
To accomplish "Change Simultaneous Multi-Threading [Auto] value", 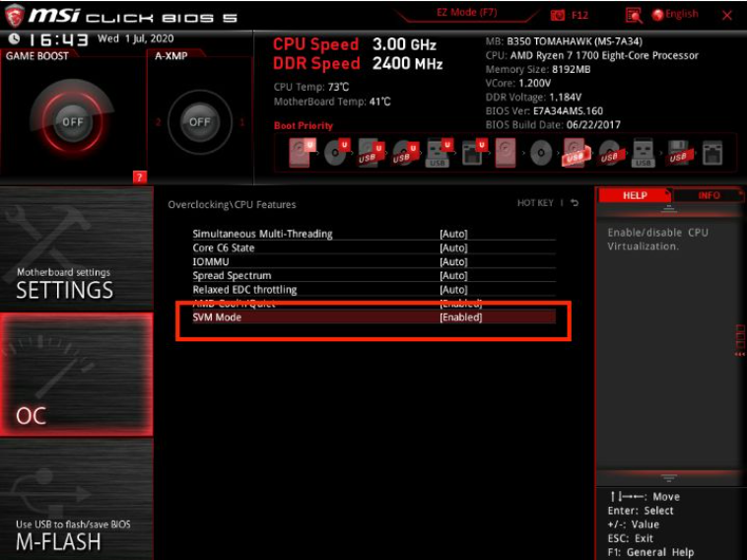I will 453,234.
